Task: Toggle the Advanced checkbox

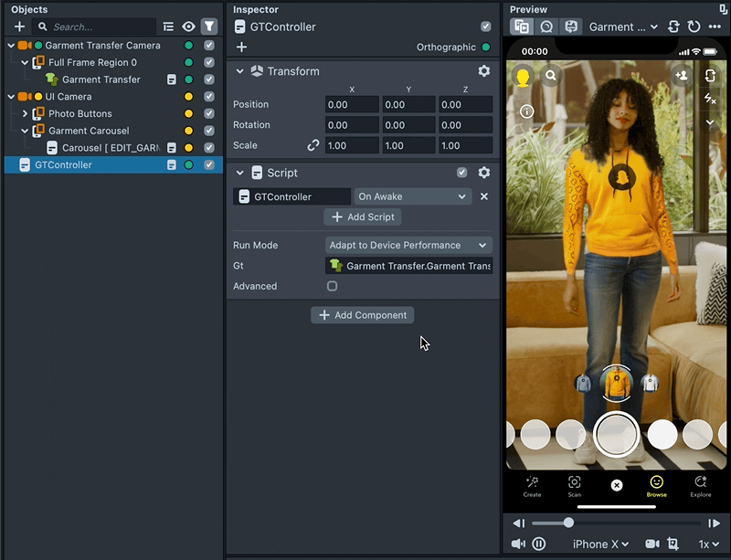Action: pyautogui.click(x=332, y=286)
